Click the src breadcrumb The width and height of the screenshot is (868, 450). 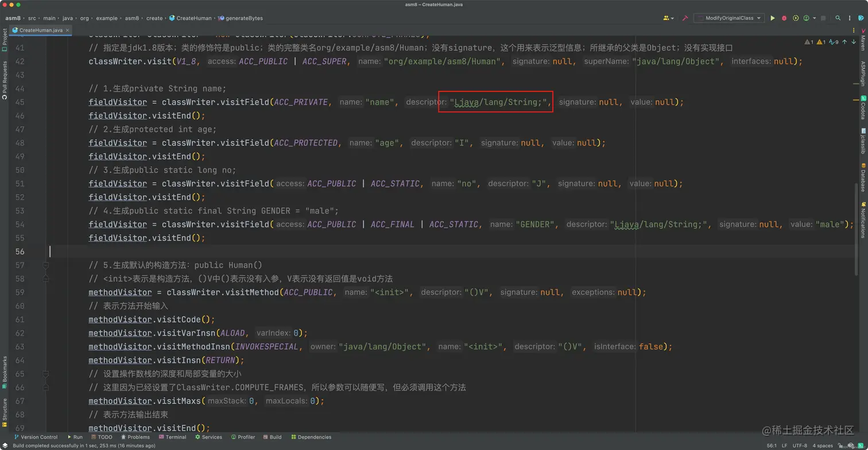tap(32, 18)
